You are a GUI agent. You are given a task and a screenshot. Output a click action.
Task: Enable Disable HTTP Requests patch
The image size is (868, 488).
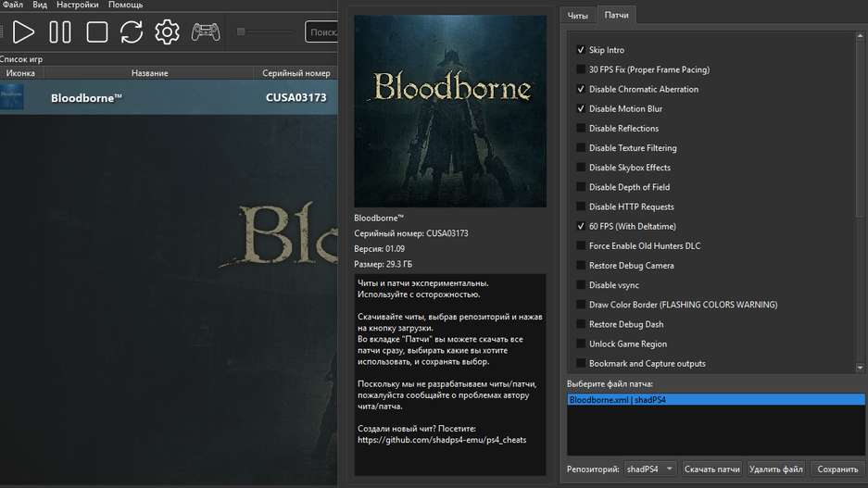click(581, 206)
